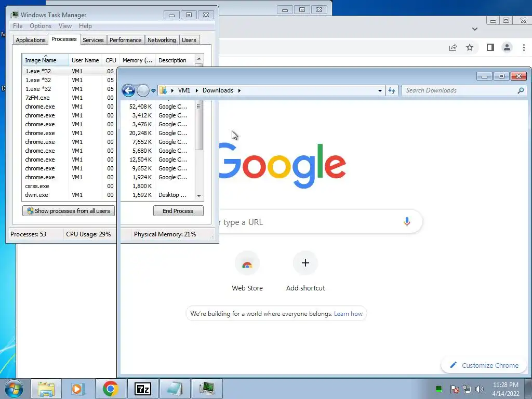The width and height of the screenshot is (532, 399).
Task: Click the End Process button
Action: pyautogui.click(x=178, y=211)
